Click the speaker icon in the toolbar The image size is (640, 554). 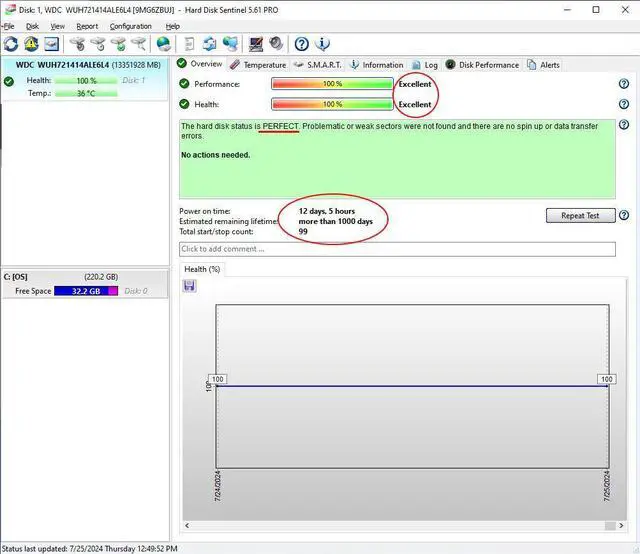275,44
